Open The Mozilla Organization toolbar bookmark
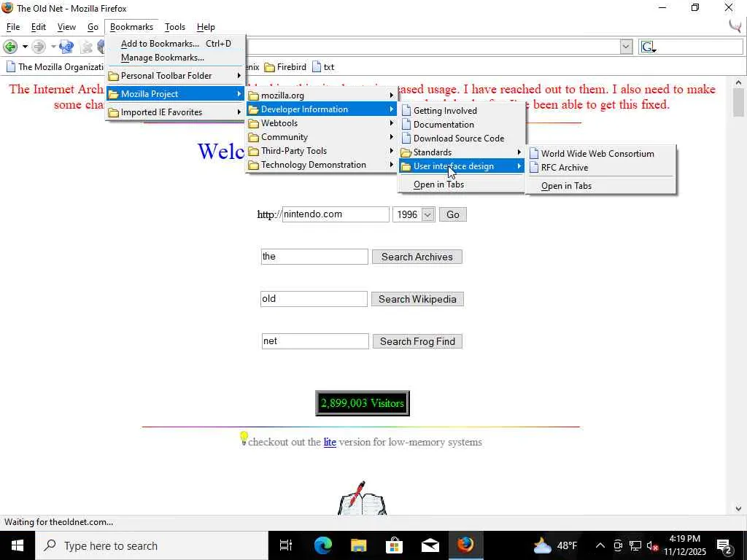 55,67
